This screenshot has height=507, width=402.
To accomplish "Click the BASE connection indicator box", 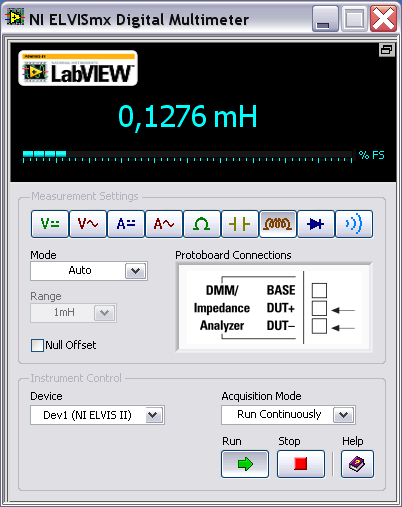I will (x=319, y=290).
